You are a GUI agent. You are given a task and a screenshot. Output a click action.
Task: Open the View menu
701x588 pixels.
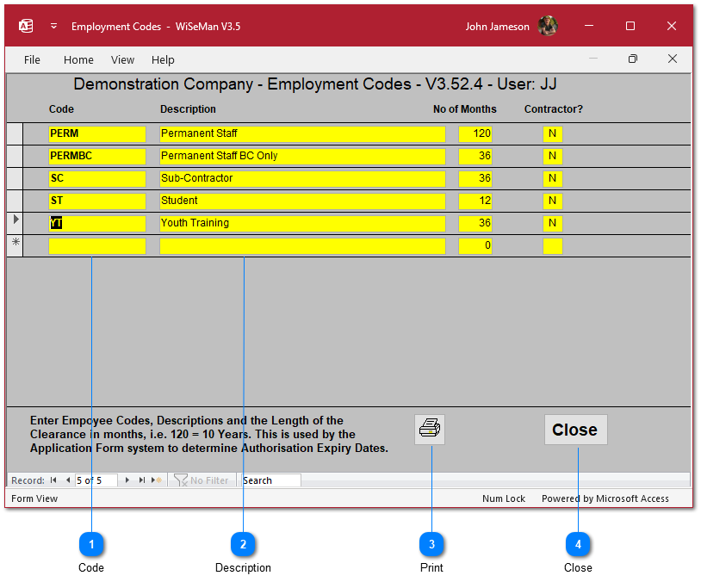point(123,60)
